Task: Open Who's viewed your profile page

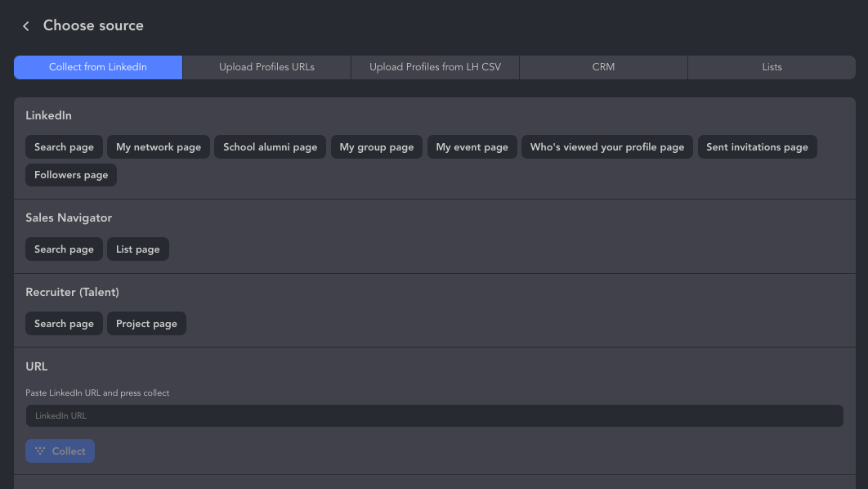Action: (606, 147)
